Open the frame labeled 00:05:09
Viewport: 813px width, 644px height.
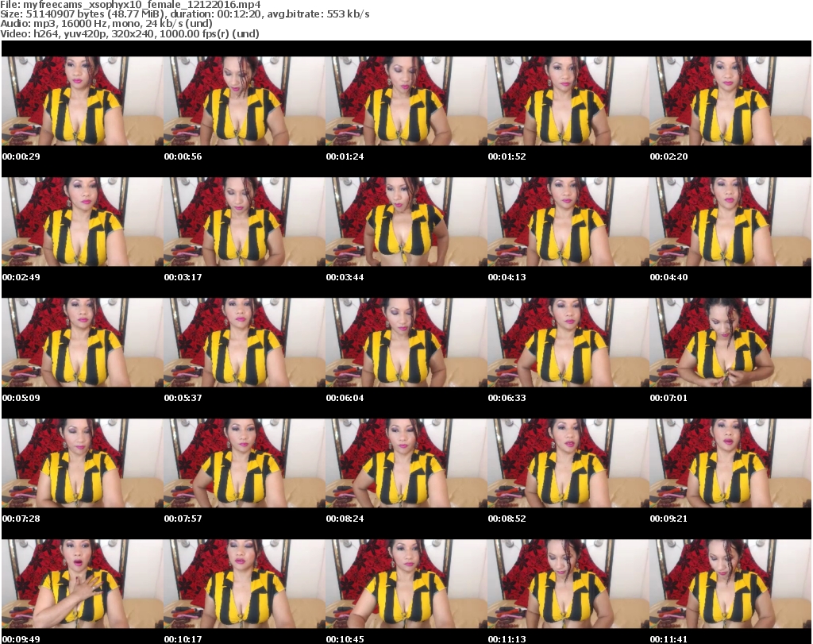coord(83,342)
